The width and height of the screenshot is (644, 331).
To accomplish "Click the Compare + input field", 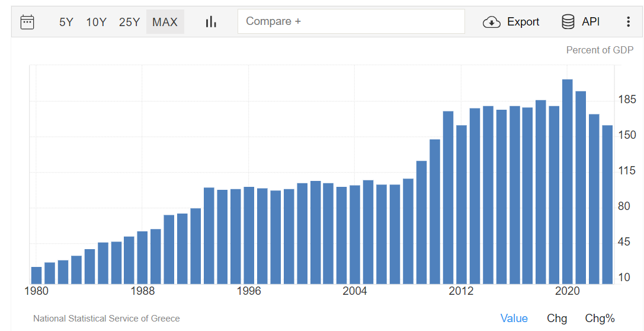I will (351, 21).
